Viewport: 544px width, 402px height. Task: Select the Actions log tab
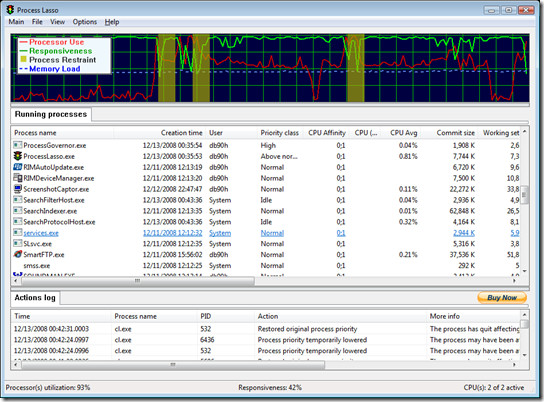point(35,298)
